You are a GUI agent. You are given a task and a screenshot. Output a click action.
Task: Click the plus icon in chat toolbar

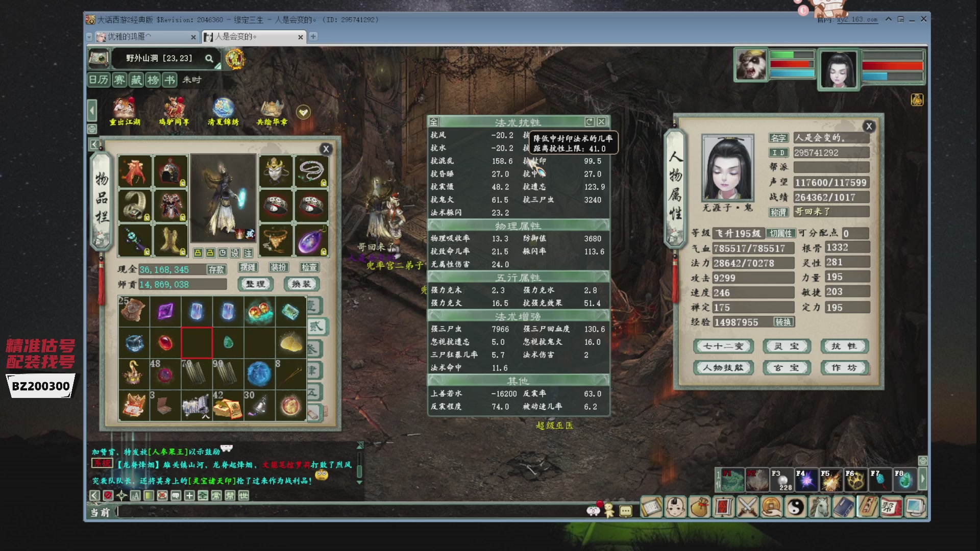coord(189,495)
